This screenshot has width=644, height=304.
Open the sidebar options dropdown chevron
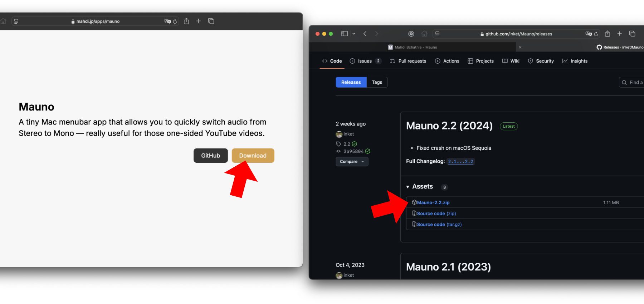pos(354,34)
